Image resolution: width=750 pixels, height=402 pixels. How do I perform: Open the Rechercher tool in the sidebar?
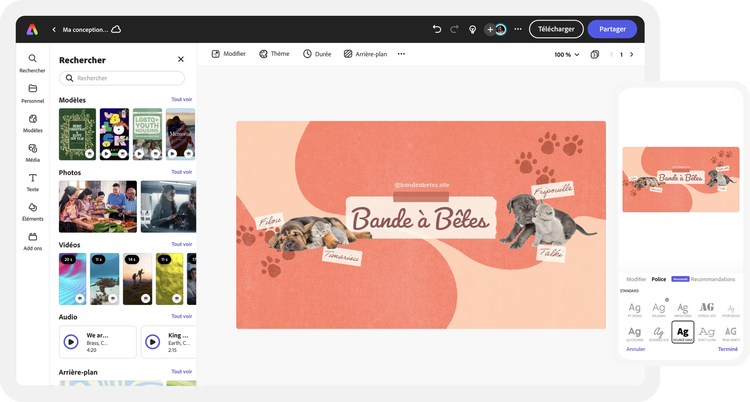click(x=33, y=63)
